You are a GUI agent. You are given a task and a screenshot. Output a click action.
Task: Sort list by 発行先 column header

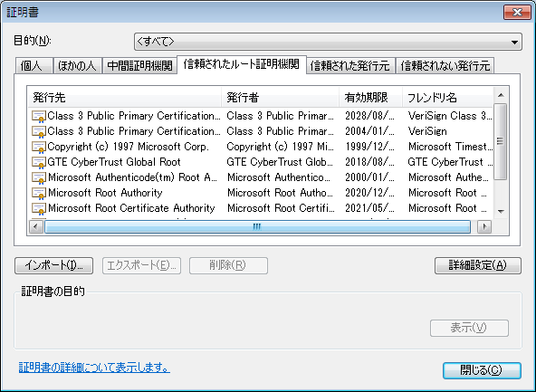(x=125, y=98)
